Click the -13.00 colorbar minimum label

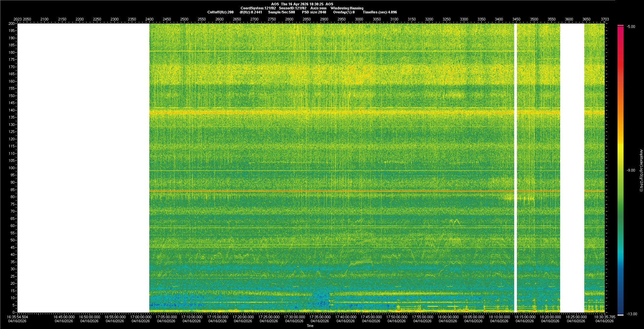click(x=631, y=314)
